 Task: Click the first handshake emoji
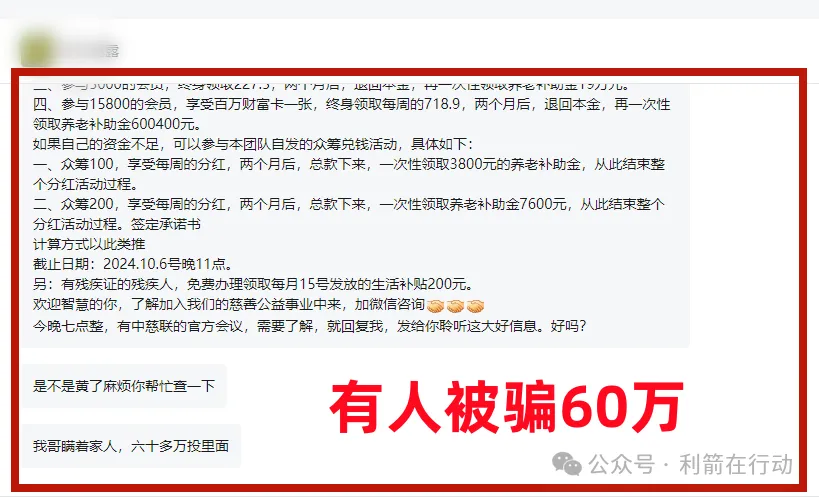coord(436,305)
